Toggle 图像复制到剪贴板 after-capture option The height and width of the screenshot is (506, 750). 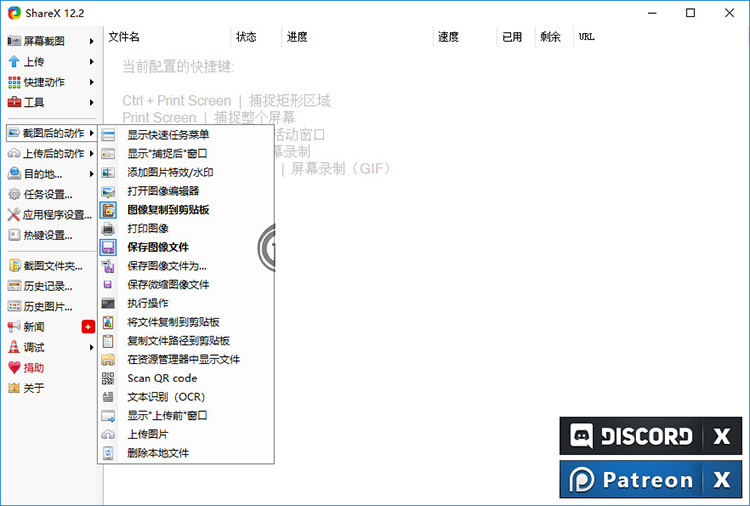tap(168, 210)
